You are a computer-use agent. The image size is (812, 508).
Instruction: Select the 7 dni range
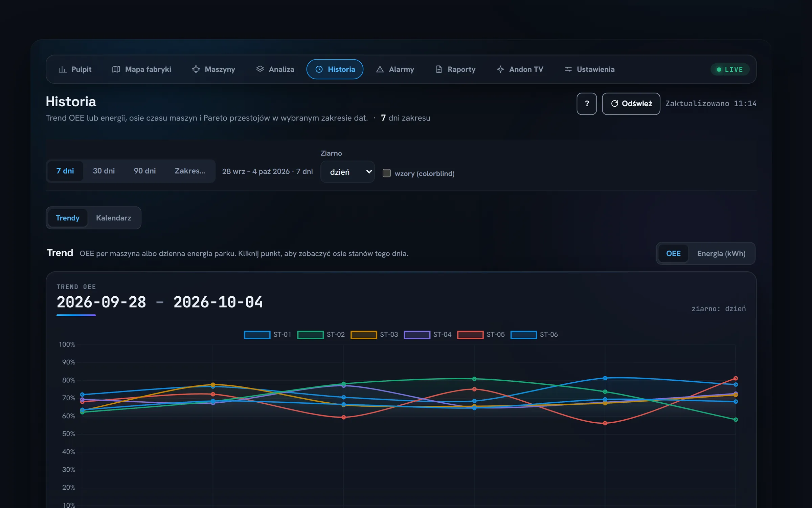pos(65,171)
